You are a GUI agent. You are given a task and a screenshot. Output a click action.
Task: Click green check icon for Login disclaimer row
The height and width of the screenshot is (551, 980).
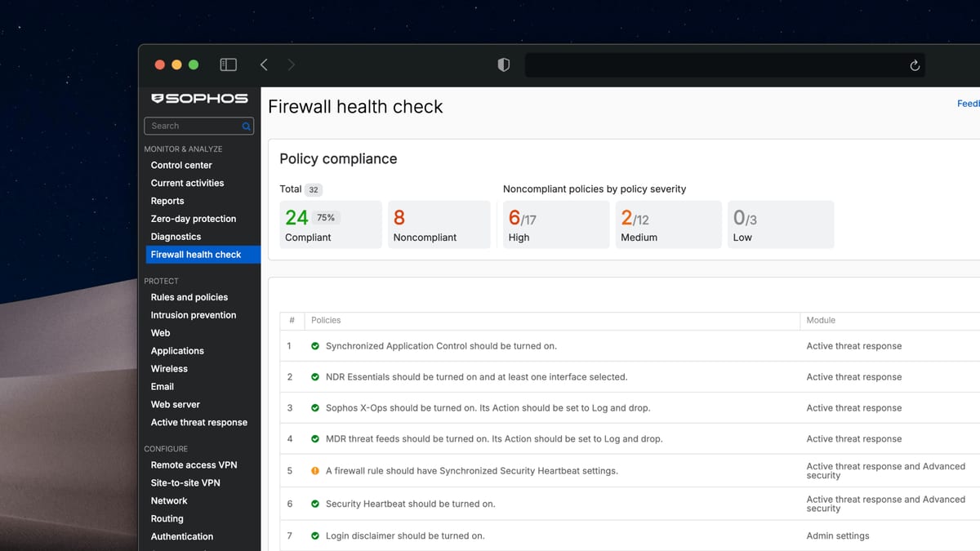(315, 536)
